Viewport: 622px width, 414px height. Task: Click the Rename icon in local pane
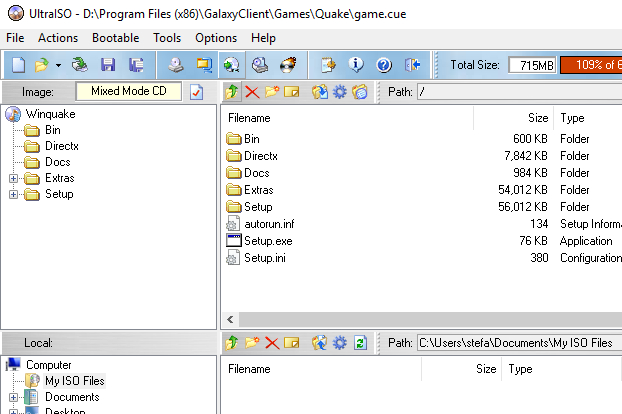point(292,343)
